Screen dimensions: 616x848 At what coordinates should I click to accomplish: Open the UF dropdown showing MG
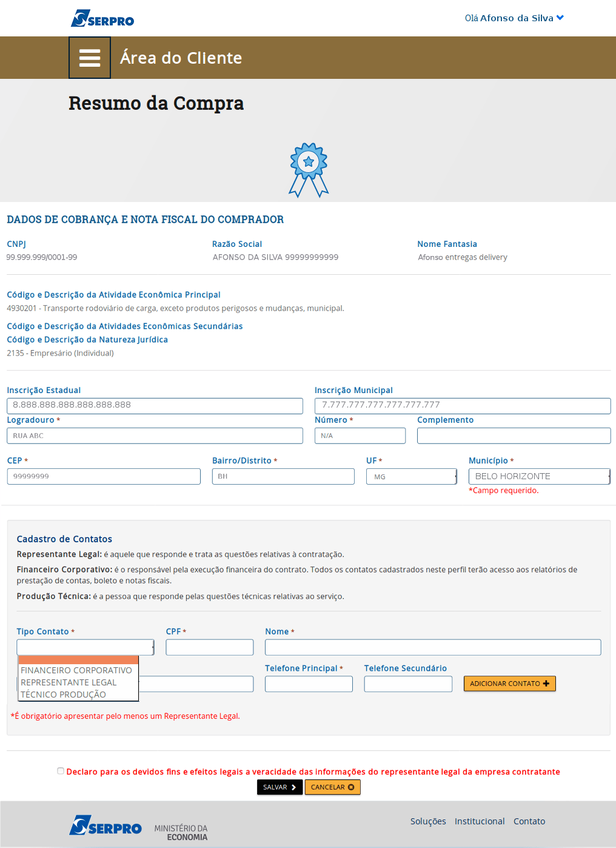coord(412,477)
